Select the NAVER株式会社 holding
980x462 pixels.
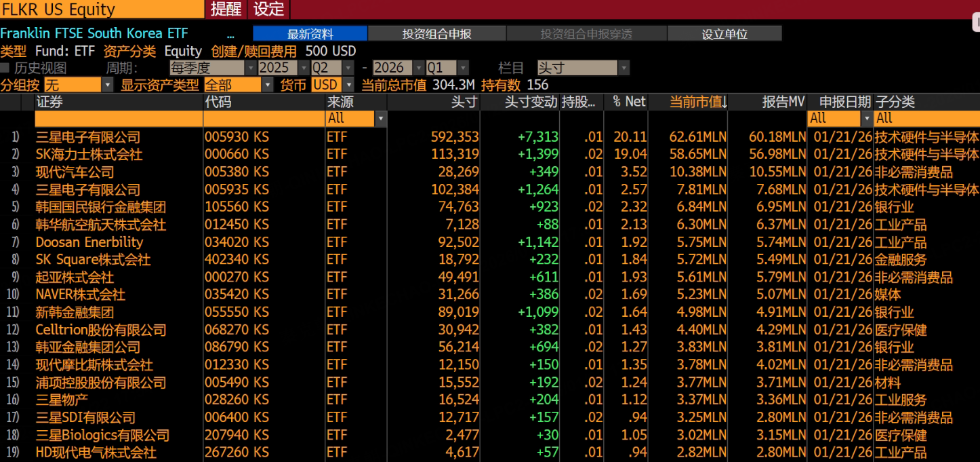pos(81,294)
